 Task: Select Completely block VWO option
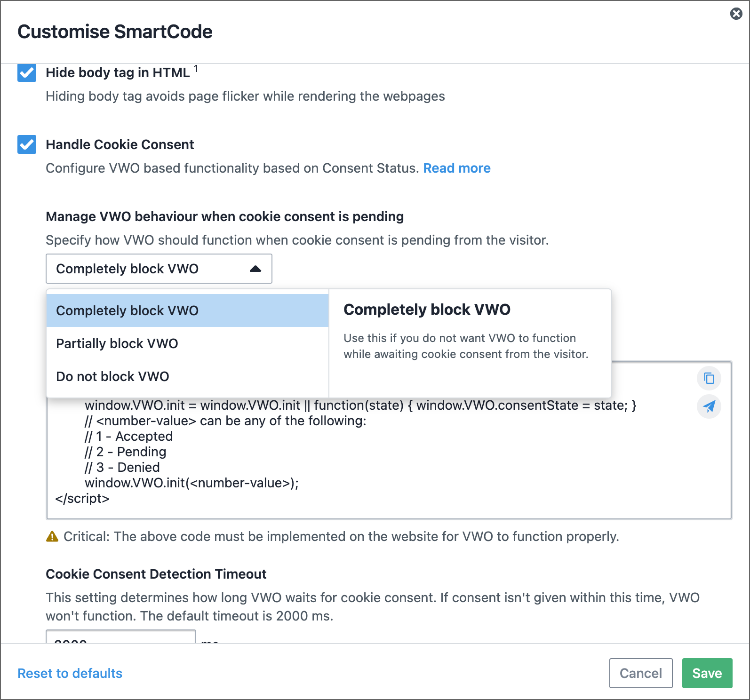187,310
